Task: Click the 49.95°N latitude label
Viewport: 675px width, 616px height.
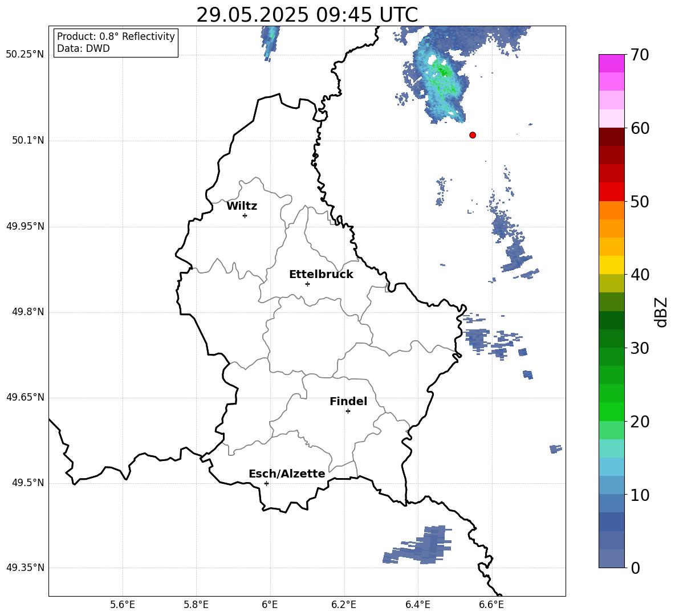Action: [x=25, y=226]
